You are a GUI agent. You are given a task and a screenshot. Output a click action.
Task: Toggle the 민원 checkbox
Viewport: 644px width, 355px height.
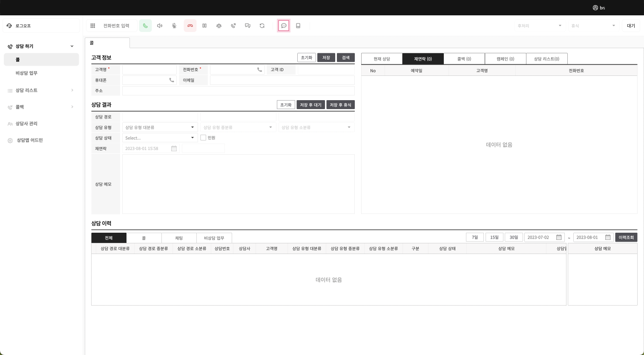click(203, 138)
